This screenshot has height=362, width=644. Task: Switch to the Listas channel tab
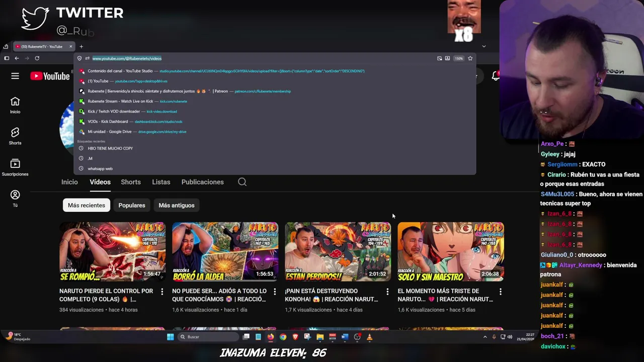tap(161, 182)
